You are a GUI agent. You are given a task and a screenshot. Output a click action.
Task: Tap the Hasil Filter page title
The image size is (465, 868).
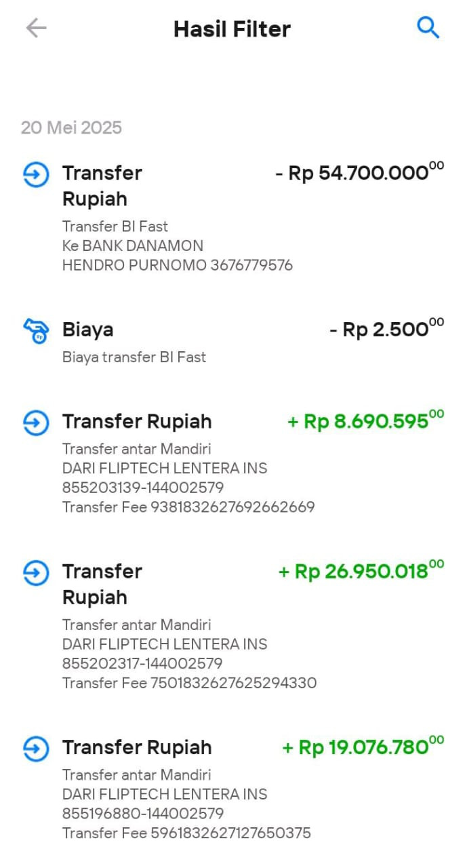click(232, 28)
